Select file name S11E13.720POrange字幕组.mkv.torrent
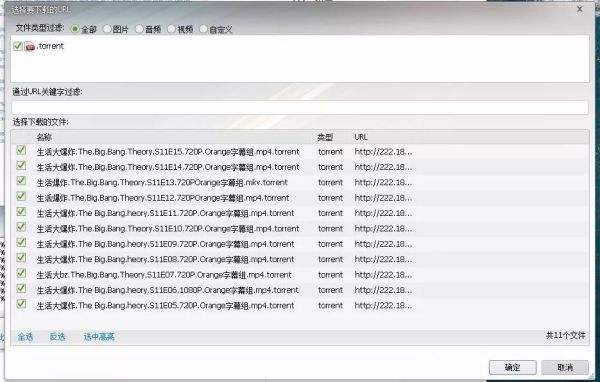The width and height of the screenshot is (600, 382). coord(162,183)
